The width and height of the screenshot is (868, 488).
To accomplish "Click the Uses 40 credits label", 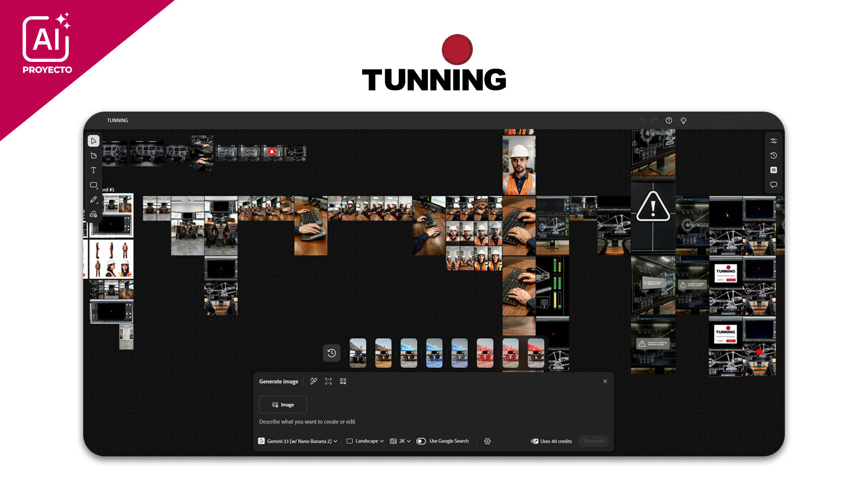I will (x=552, y=441).
